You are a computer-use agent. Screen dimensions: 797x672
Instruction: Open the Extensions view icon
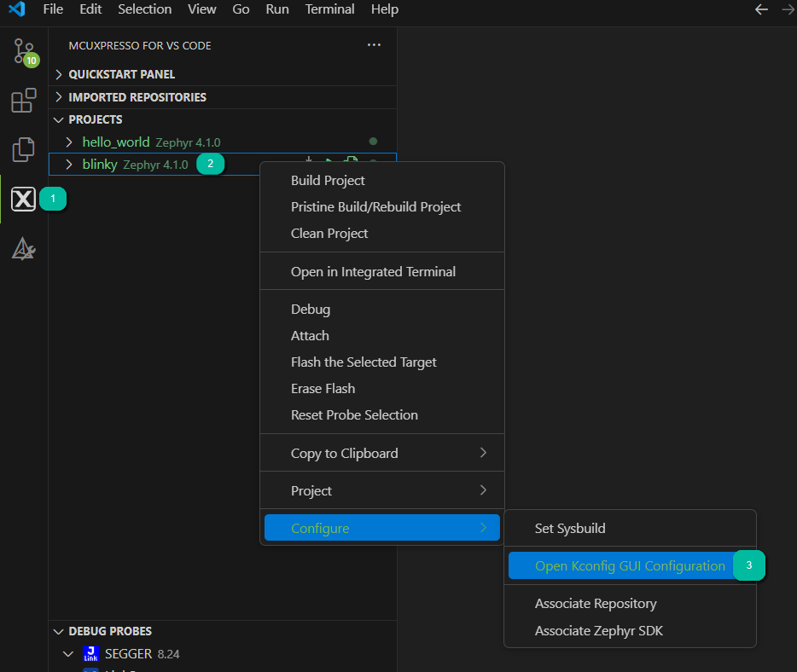(23, 101)
